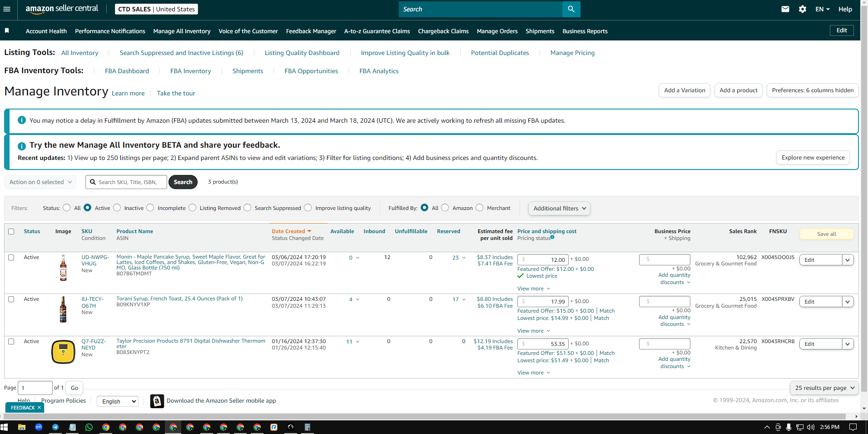Click the Amazon Seller mobile app icon
This screenshot has height=434, width=868.
click(x=157, y=401)
